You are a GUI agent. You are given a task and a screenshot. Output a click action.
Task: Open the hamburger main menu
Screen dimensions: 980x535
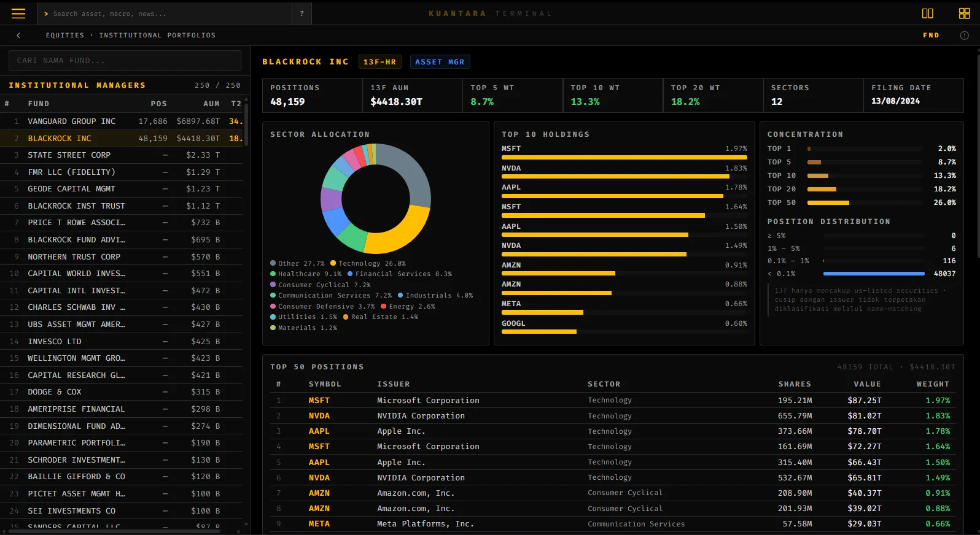pos(18,13)
